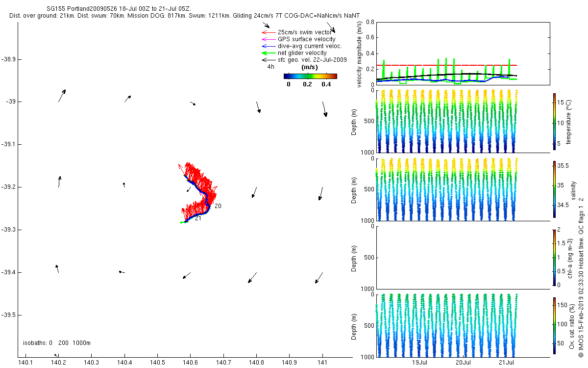This screenshot has height=368, width=588.
Task: Click the 'Depth (m)' label of the temperature panel
Action: [355, 122]
